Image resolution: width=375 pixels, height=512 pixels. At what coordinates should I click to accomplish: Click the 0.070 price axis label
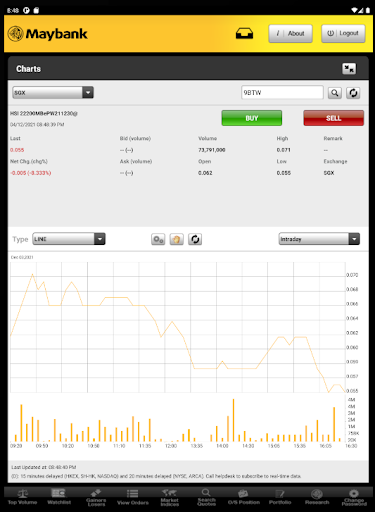tap(352, 275)
